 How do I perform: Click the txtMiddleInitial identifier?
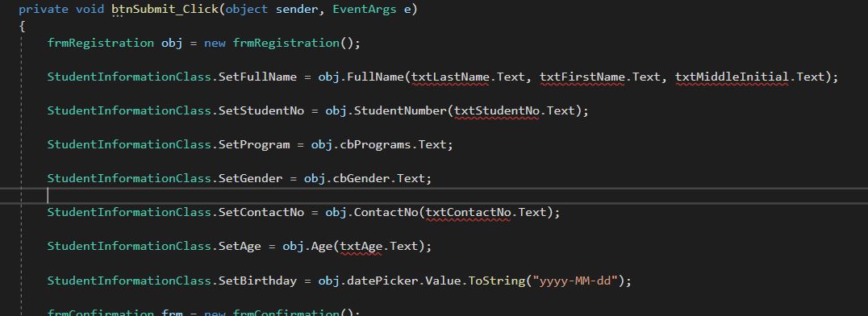tap(732, 77)
